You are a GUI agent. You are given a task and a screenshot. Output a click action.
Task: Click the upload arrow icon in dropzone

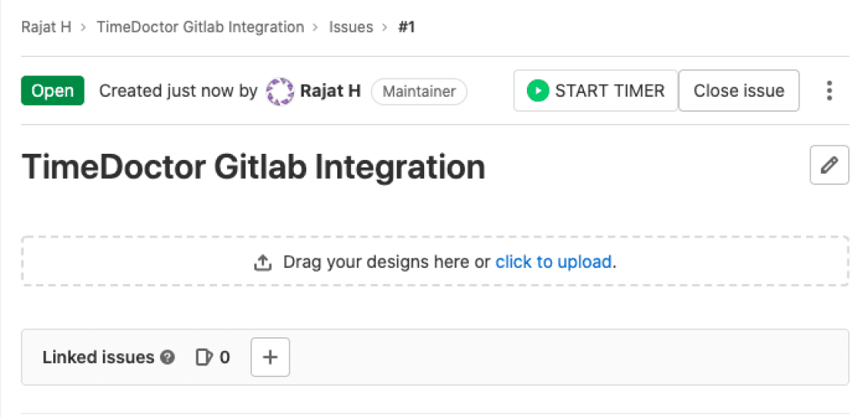263,263
